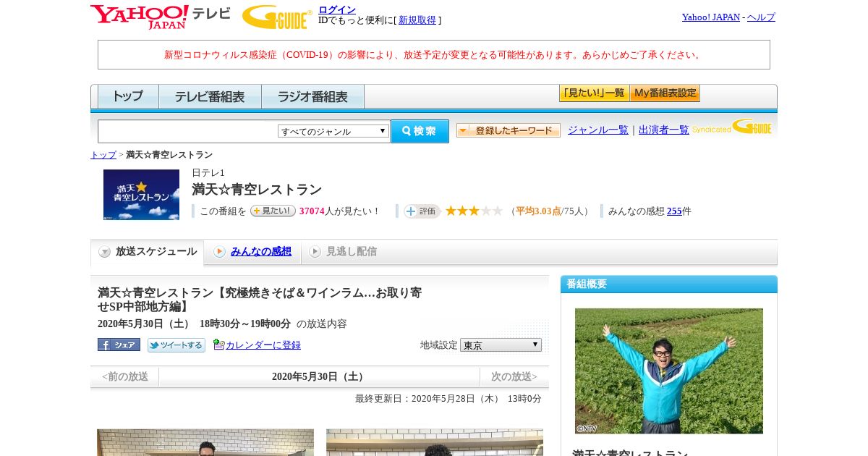Click the man in field photo
The width and height of the screenshot is (868, 456).
pos(669,371)
